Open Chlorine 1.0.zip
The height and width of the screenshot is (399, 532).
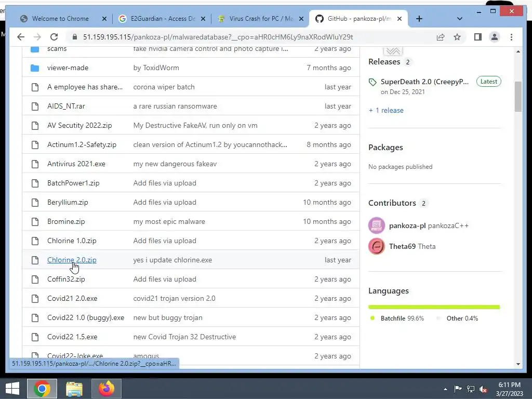click(72, 241)
